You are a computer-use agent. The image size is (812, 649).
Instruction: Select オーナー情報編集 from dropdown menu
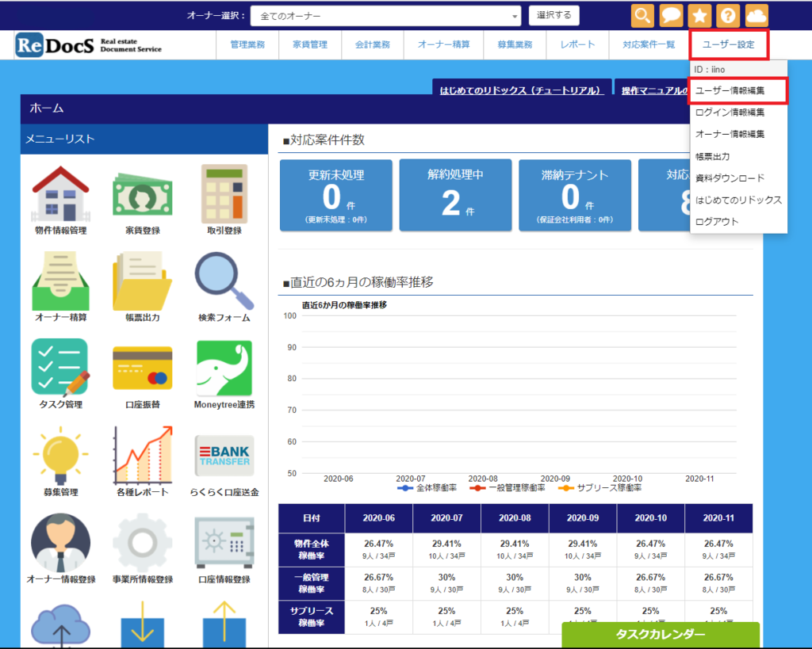tap(738, 134)
